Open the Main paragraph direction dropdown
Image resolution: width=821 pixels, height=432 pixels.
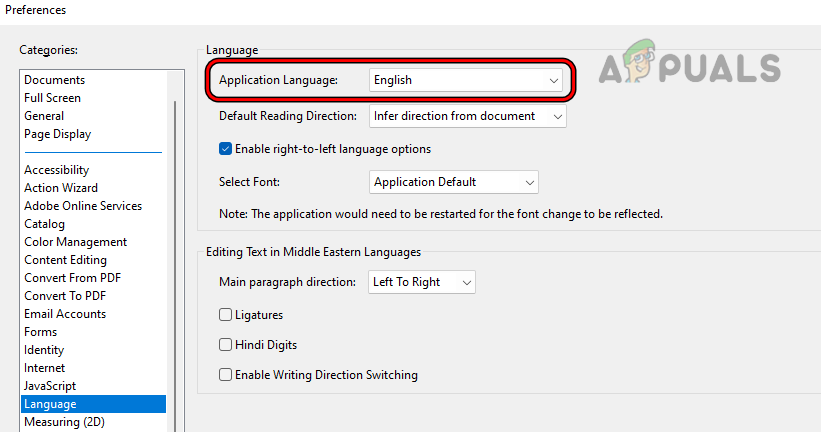click(x=421, y=282)
